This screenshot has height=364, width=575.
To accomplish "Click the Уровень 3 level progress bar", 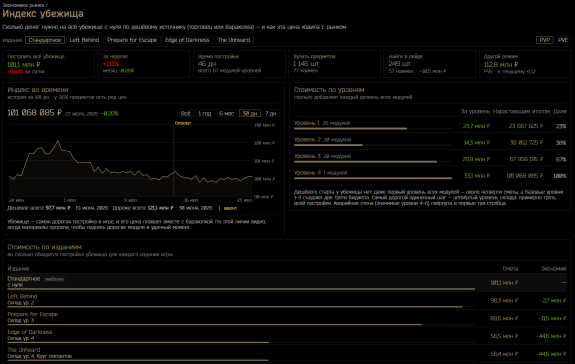I will (x=373, y=162).
